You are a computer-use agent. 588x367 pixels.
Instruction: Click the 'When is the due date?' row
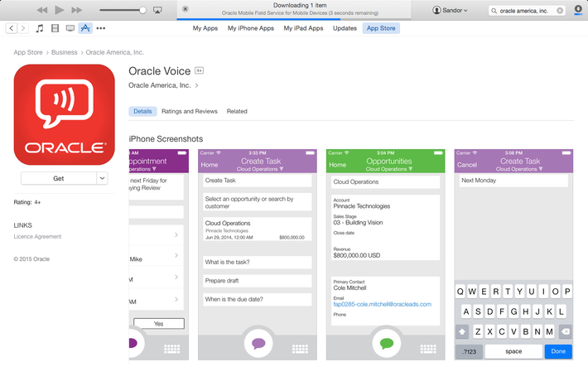(258, 299)
